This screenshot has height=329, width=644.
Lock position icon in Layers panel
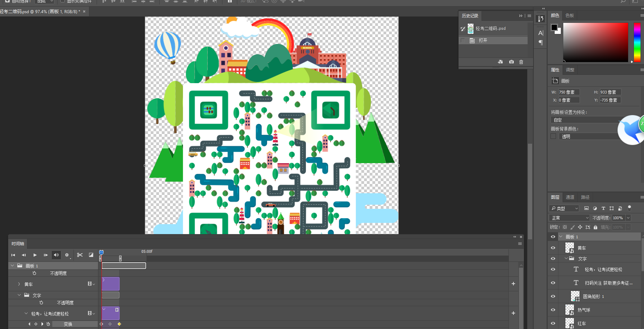point(580,227)
